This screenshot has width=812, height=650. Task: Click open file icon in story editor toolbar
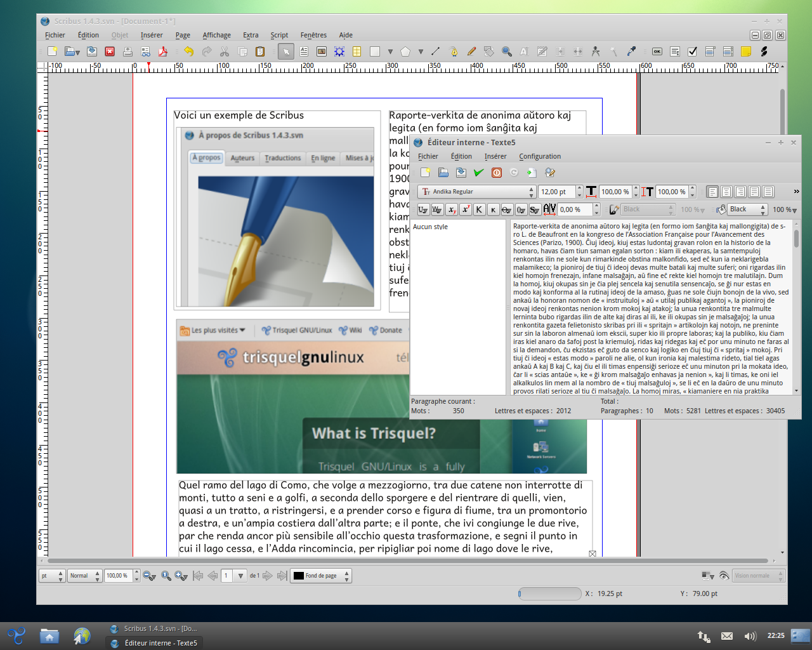pos(443,172)
